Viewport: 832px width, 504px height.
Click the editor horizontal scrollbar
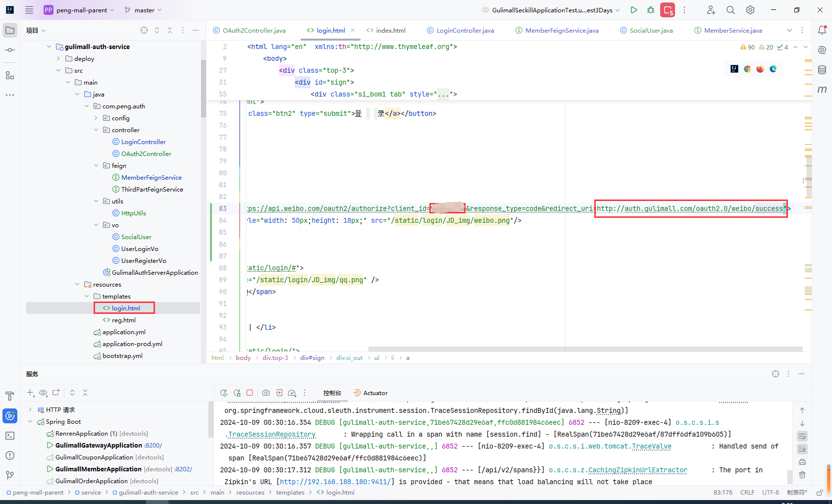point(585,349)
